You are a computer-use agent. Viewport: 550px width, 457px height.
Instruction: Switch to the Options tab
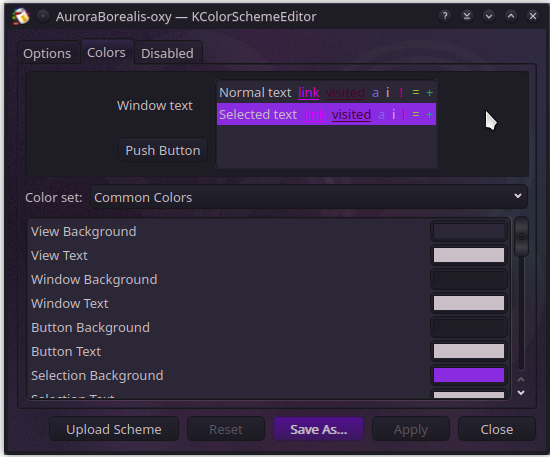[47, 53]
